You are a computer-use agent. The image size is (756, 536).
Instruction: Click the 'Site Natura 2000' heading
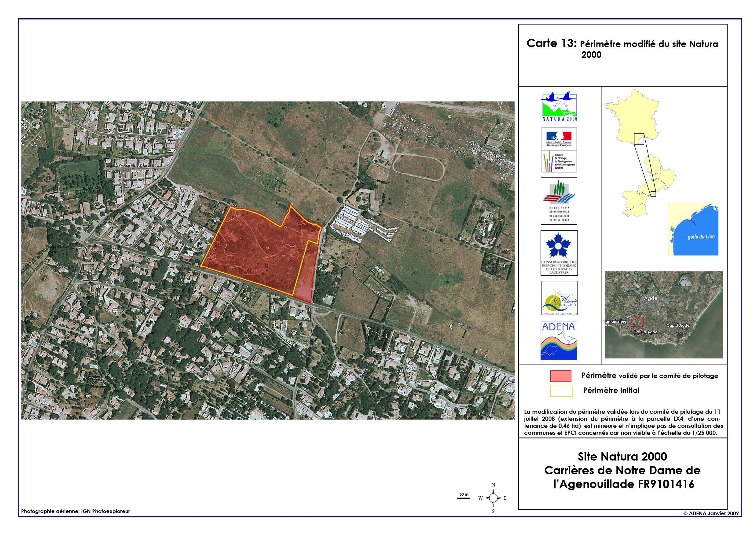point(622,457)
